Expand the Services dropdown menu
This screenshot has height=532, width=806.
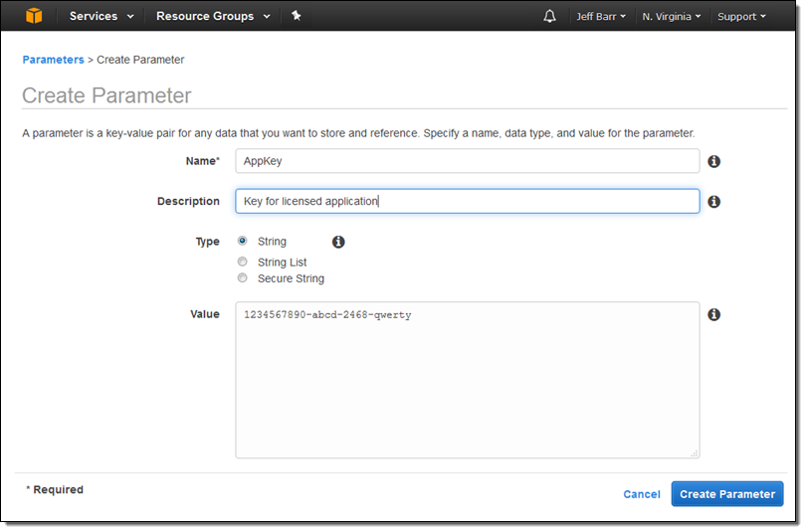pos(101,16)
